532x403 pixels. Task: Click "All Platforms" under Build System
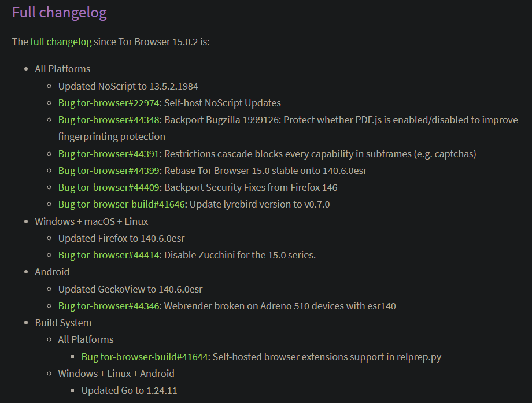pyautogui.click(x=86, y=339)
